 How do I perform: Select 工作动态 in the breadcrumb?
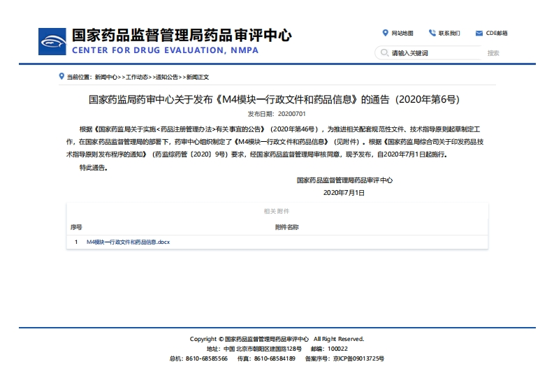coord(137,77)
